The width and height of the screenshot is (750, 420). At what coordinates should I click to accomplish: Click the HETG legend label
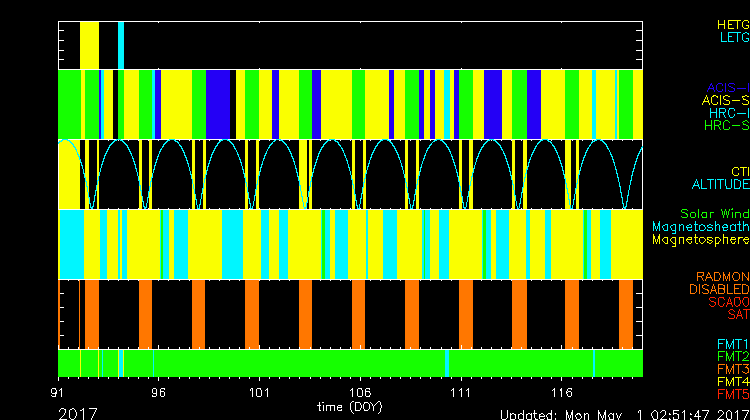pos(733,23)
